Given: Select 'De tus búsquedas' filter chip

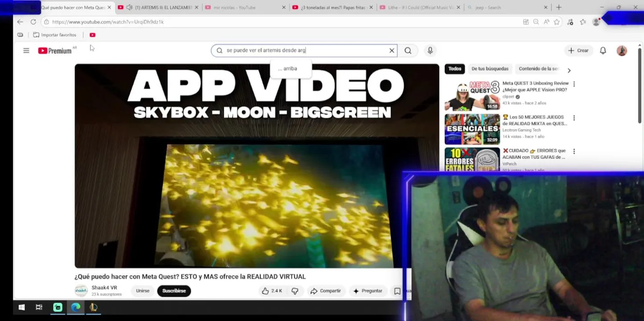Looking at the screenshot, I should (x=490, y=69).
